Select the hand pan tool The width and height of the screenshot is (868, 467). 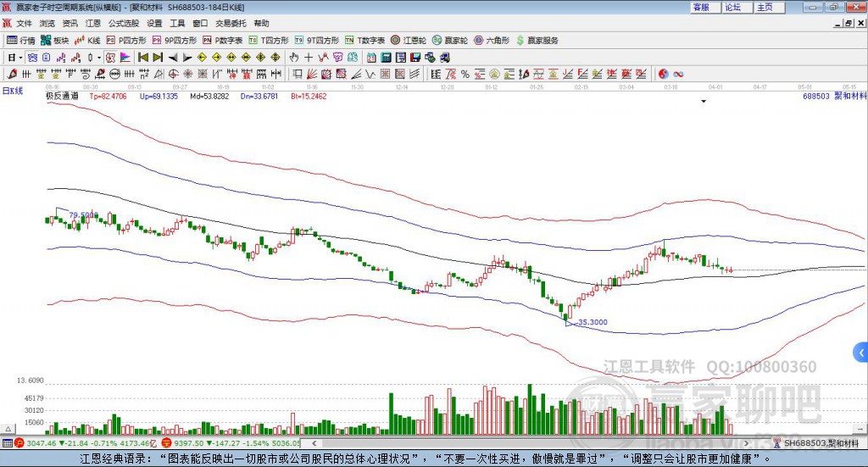(x=293, y=58)
